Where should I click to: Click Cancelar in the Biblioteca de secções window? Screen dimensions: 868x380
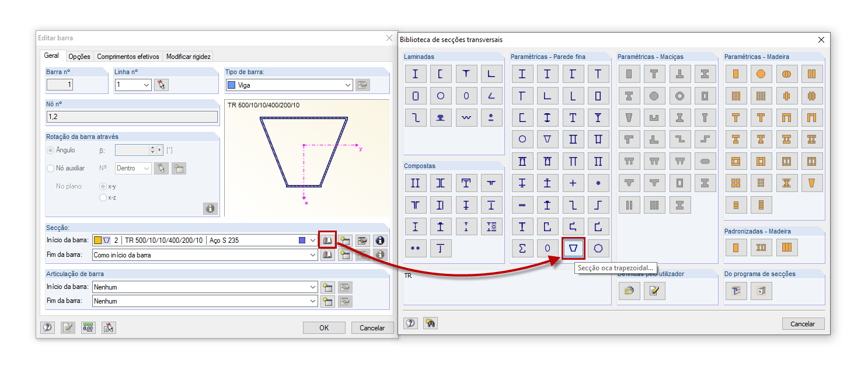pos(803,323)
